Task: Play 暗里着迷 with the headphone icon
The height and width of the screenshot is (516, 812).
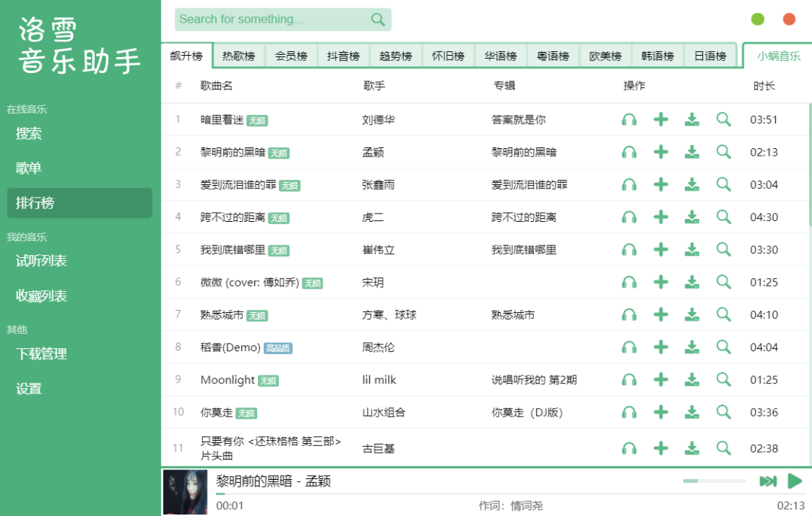Action: pyautogui.click(x=629, y=120)
